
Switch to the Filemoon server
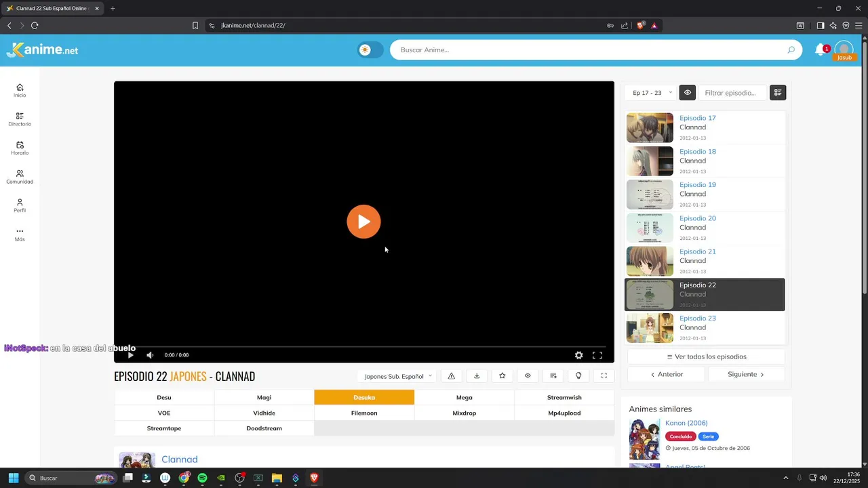point(364,413)
